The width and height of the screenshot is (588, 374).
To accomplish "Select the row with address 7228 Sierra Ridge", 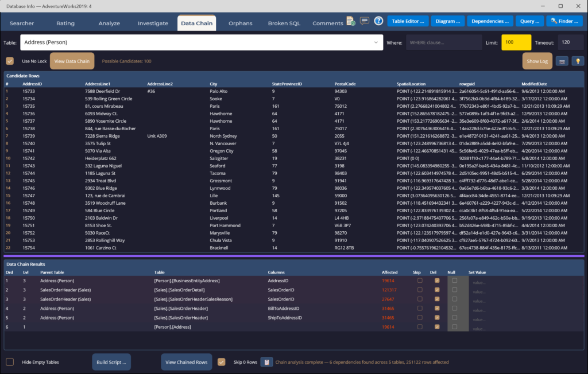I will point(294,136).
